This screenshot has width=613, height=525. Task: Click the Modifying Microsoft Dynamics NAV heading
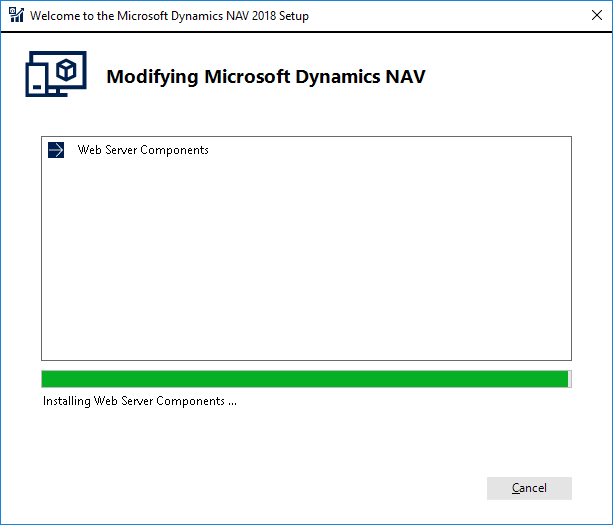[266, 77]
